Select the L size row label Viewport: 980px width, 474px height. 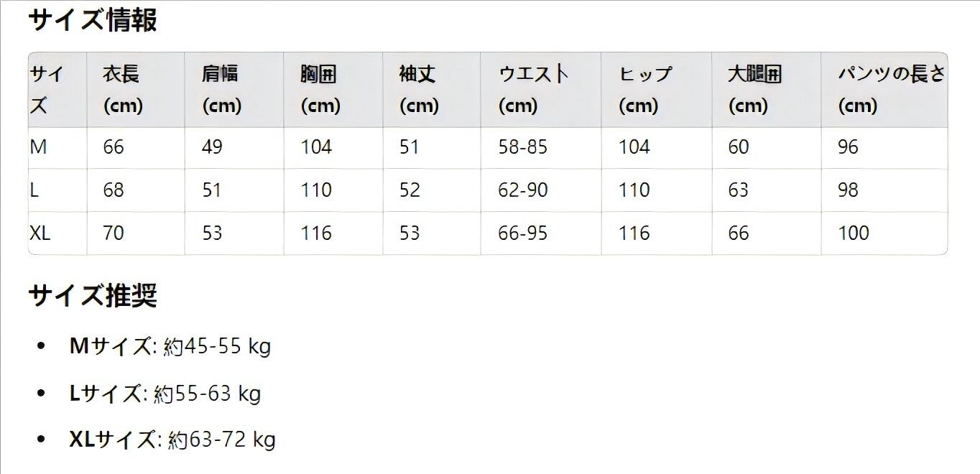34,190
